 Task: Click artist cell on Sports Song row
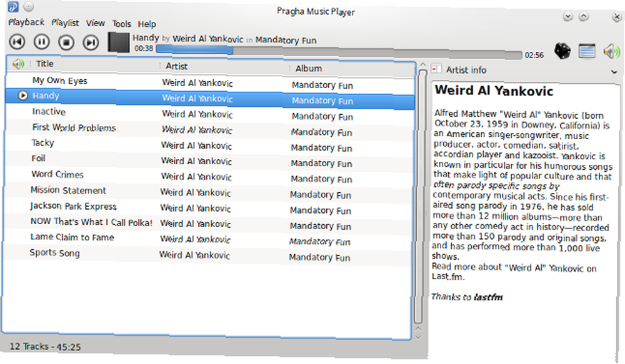pyautogui.click(x=194, y=255)
